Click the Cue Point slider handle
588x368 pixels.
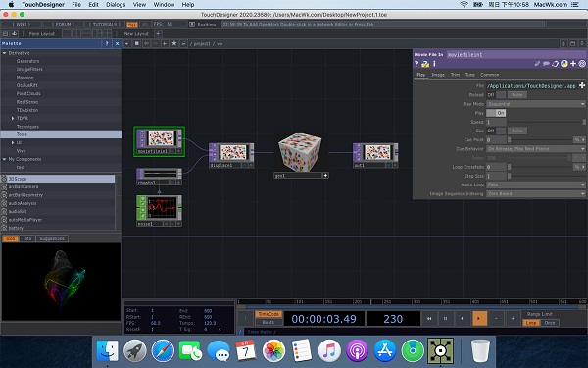click(509, 139)
